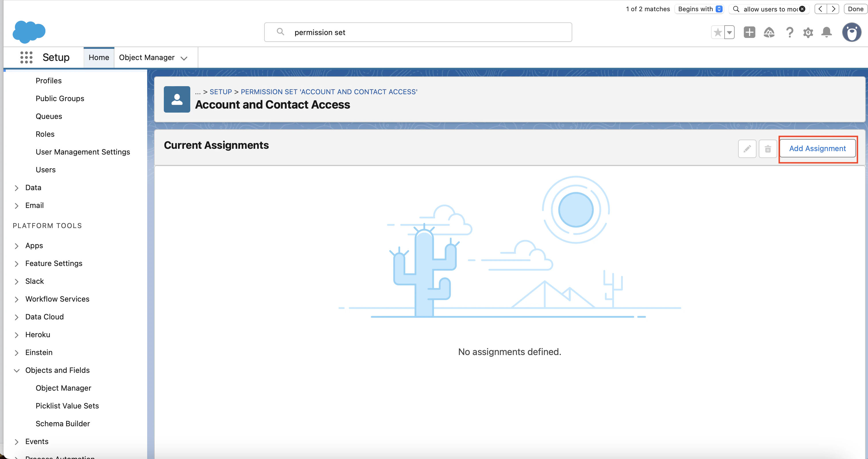Click the delete assignment trash icon

pos(768,149)
